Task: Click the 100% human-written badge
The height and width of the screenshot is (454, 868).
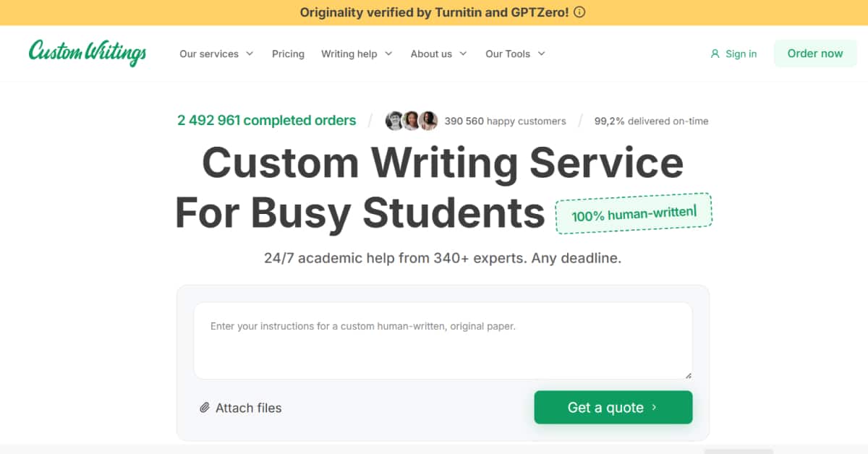Action: click(x=634, y=213)
